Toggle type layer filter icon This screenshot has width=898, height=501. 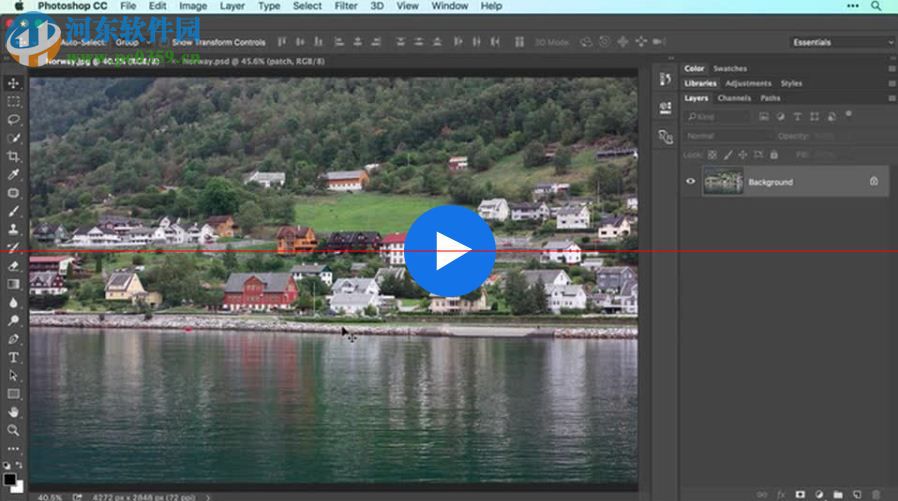pos(797,116)
